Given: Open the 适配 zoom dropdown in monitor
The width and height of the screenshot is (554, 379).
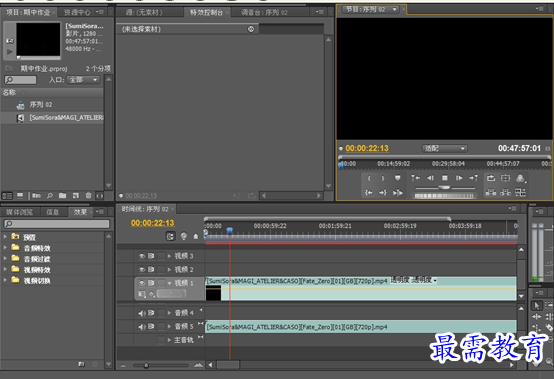Looking at the screenshot, I should pos(444,148).
